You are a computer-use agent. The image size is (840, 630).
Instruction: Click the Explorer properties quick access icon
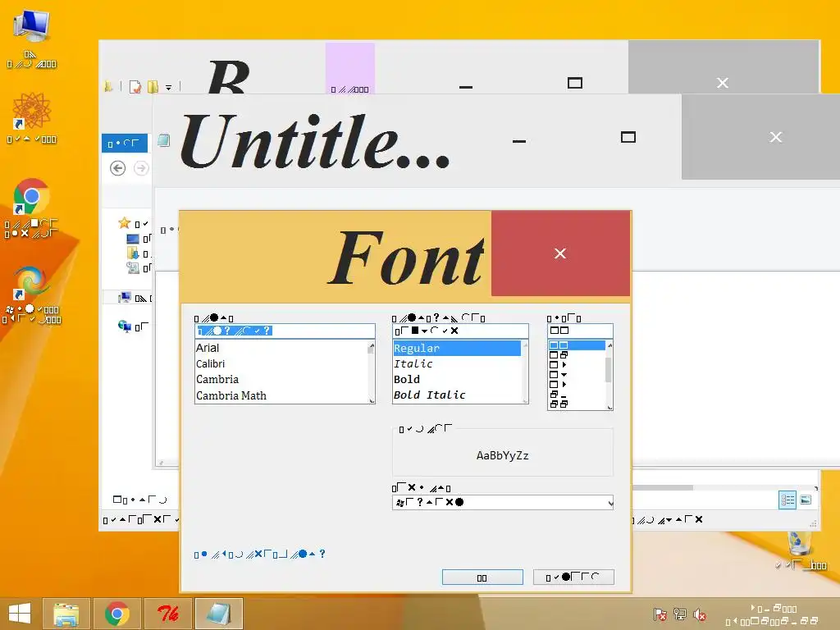click(135, 86)
